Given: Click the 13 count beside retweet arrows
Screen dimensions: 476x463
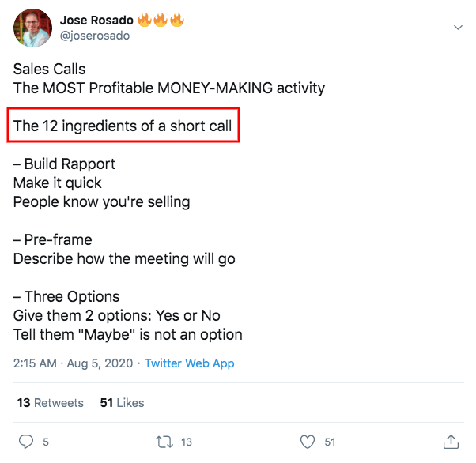Looking at the screenshot, I should (187, 442).
